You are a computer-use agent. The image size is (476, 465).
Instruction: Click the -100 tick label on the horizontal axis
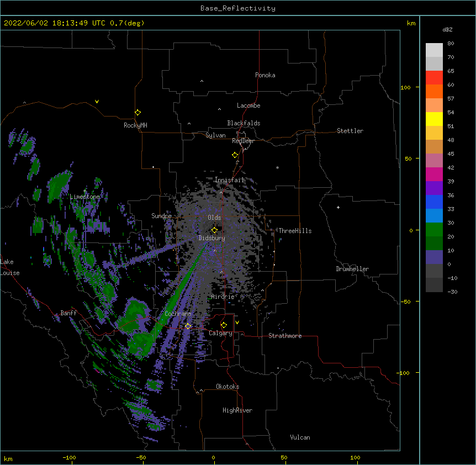pyautogui.click(x=69, y=457)
